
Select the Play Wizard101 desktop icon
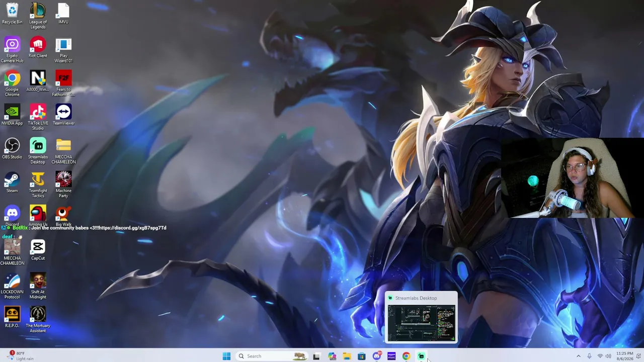pyautogui.click(x=63, y=50)
